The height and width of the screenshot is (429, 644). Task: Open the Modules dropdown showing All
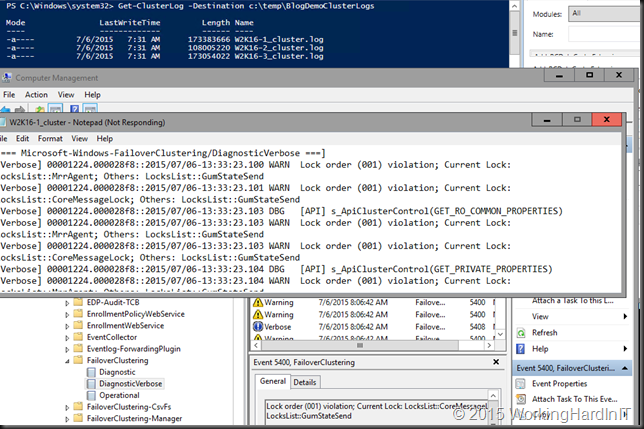tap(606, 14)
